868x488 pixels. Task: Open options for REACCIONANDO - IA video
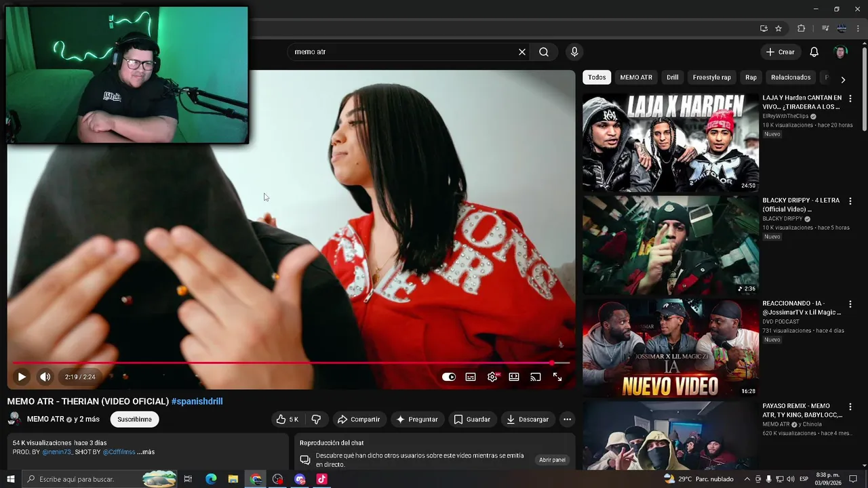tap(850, 304)
